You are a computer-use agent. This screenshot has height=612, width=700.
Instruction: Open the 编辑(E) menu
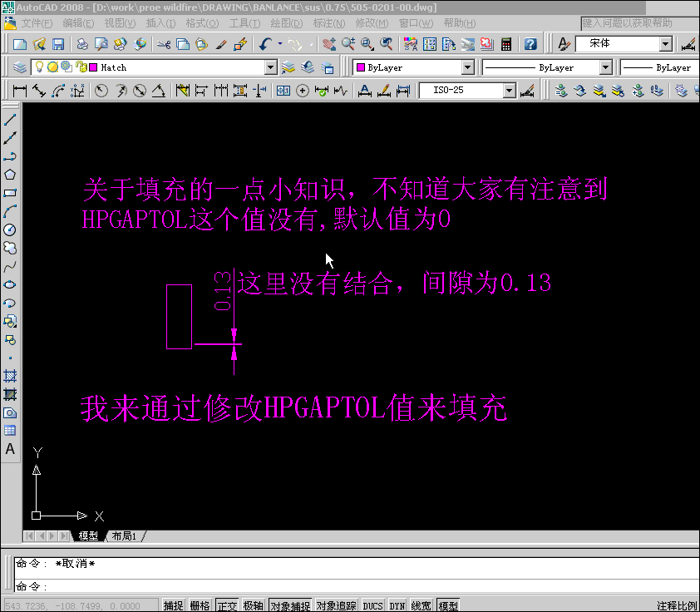point(79,23)
